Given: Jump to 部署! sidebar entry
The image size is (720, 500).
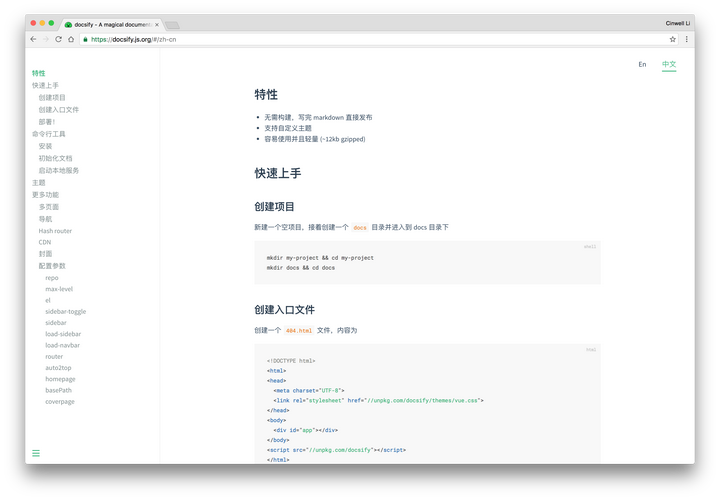Looking at the screenshot, I should coord(47,122).
